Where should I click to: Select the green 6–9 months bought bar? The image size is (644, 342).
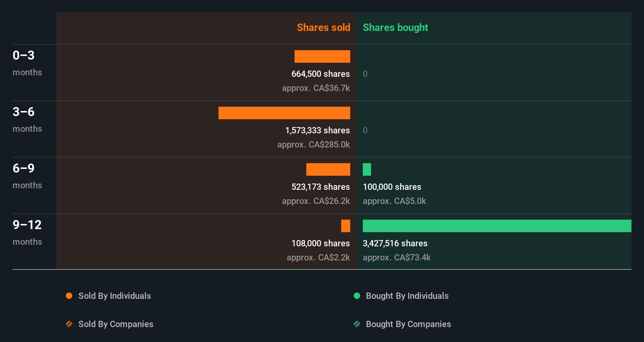click(367, 169)
